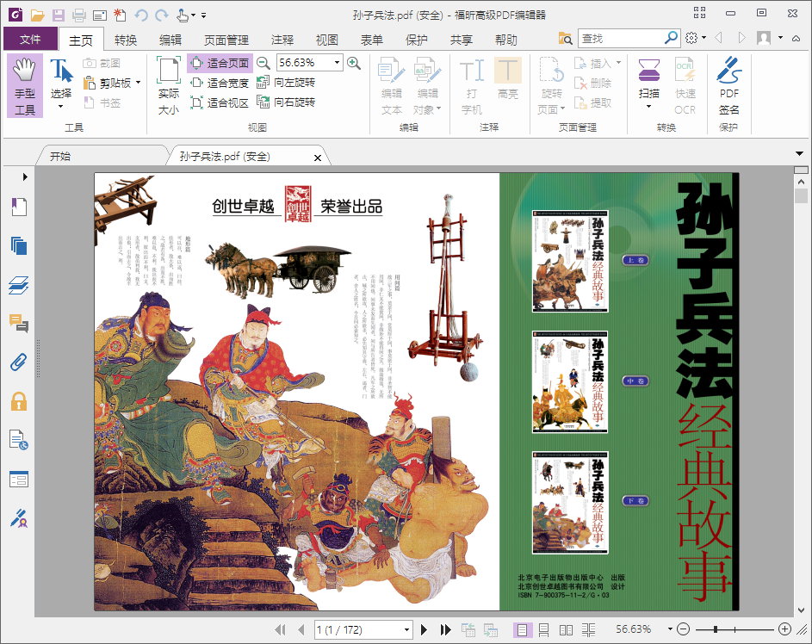Enable single page layout in status bar
Image resolution: width=812 pixels, height=644 pixels.
(x=523, y=629)
